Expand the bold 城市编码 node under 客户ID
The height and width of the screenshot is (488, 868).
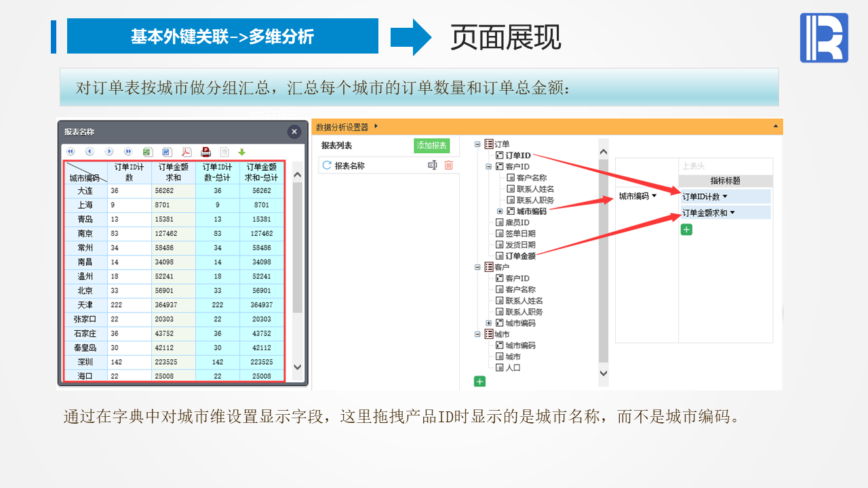pyautogui.click(x=500, y=211)
